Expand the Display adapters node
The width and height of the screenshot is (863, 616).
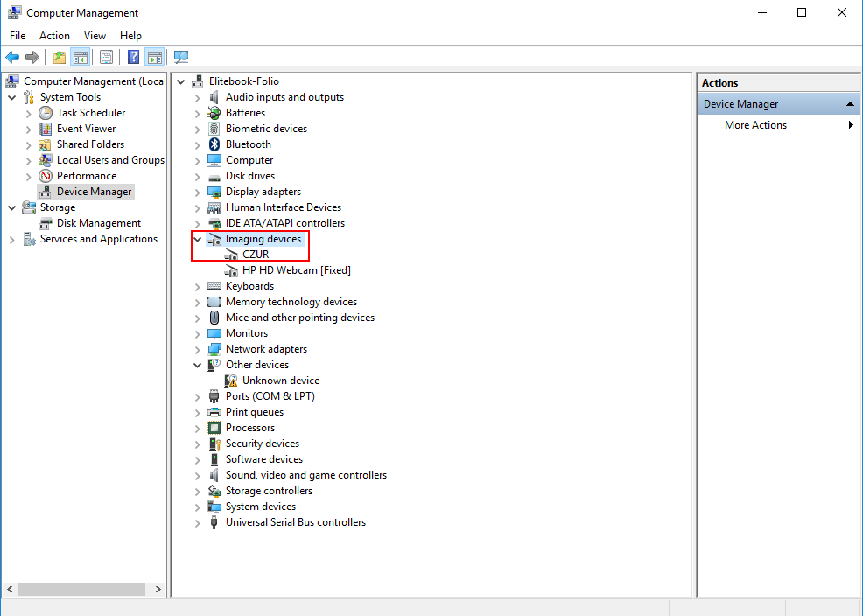pos(198,192)
